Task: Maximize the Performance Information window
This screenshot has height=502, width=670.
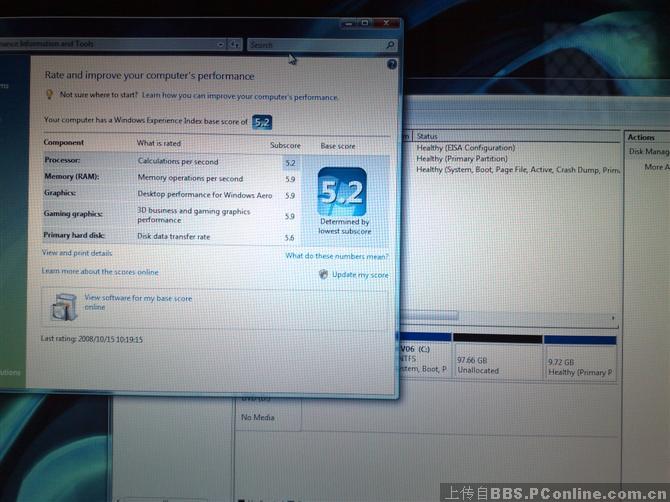Action: click(x=364, y=23)
